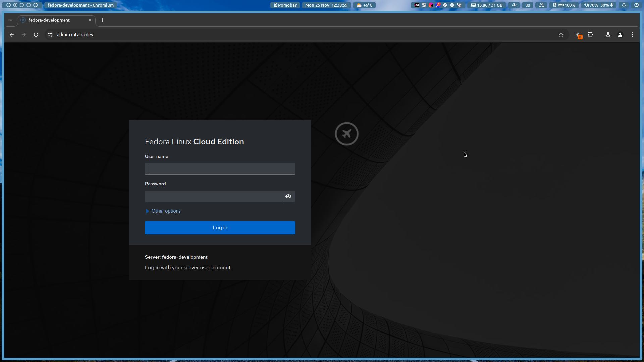This screenshot has width=644, height=362.
Task: Open the browser profile avatar
Action: pos(620,35)
